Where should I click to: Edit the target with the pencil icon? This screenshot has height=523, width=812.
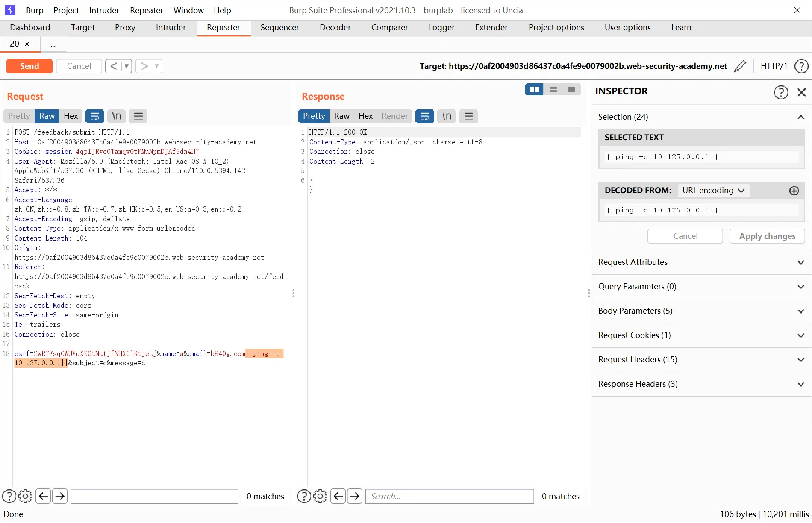click(740, 66)
